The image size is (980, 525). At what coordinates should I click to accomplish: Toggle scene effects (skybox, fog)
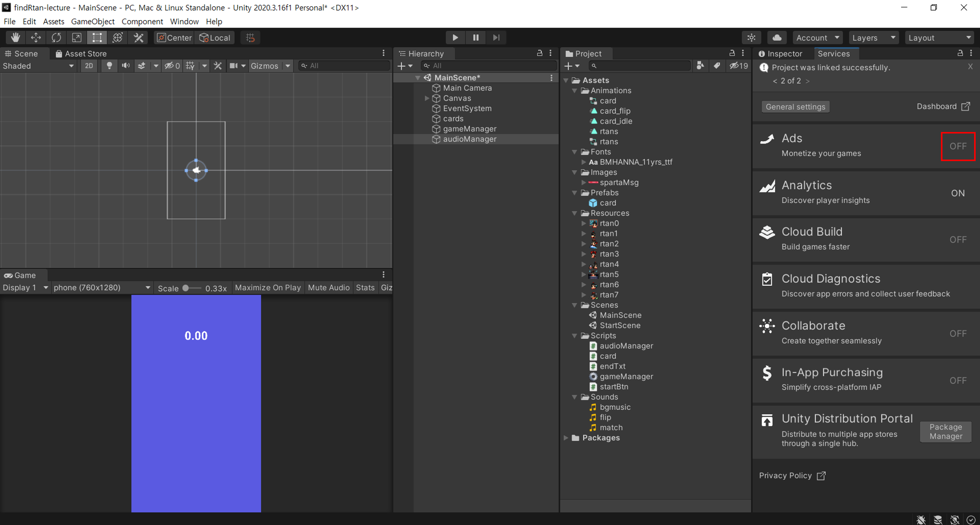(142, 66)
